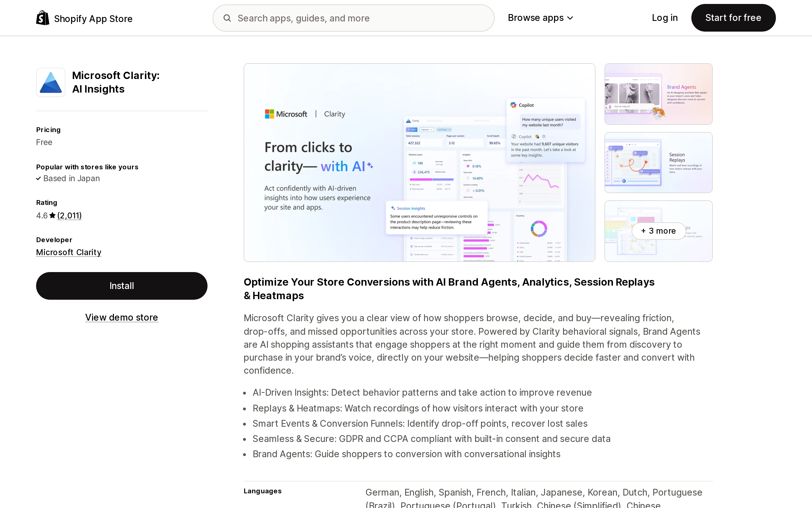Click the 4.6 rating value

tap(42, 216)
